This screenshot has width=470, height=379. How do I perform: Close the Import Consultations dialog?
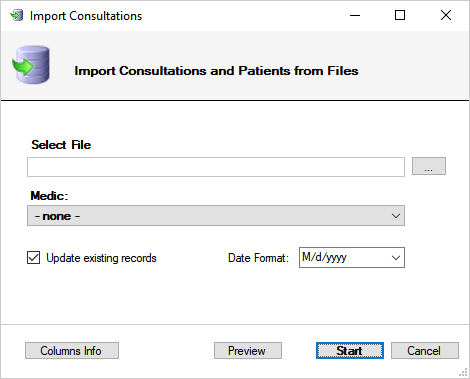tap(446, 15)
